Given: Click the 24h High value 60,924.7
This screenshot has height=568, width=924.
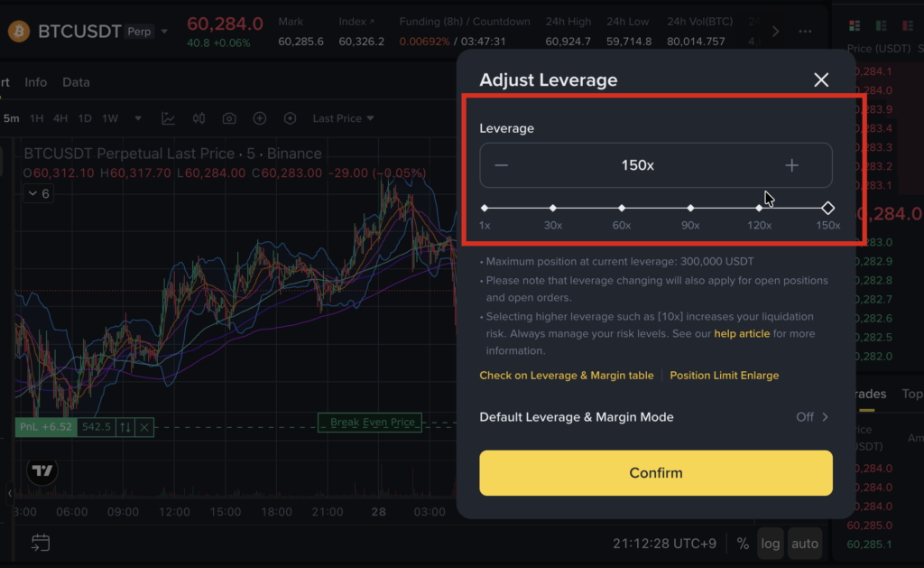Looking at the screenshot, I should tap(568, 42).
